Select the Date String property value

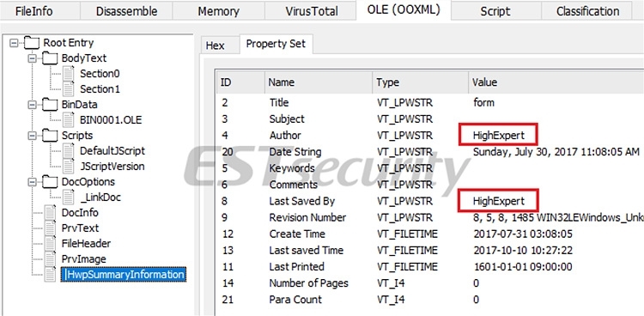tap(556, 152)
